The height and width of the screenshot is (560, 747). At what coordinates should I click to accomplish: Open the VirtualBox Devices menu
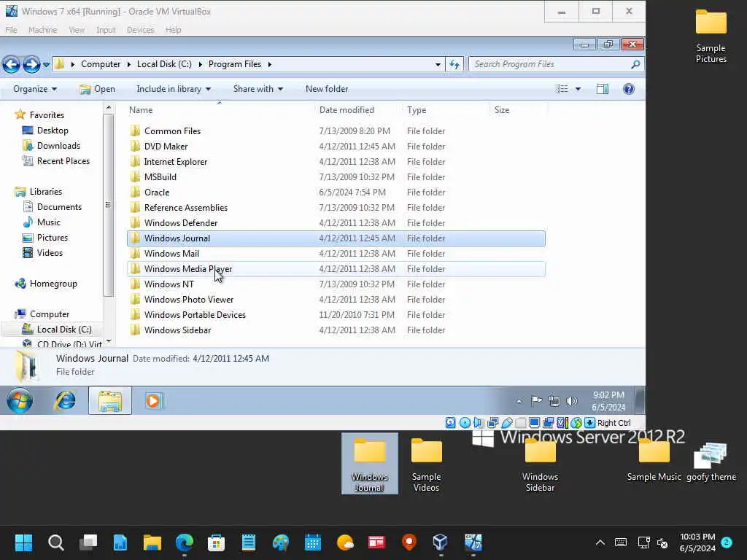141,30
